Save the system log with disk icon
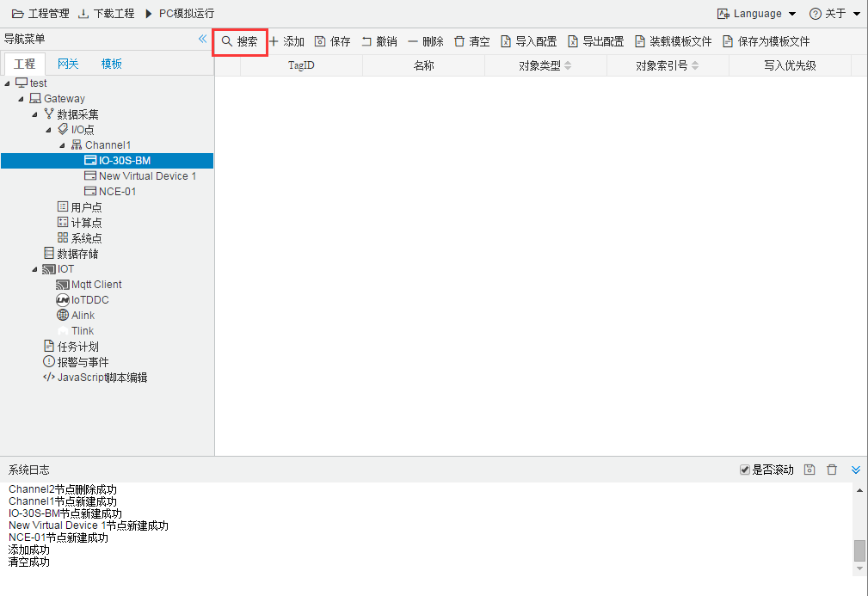 click(x=810, y=470)
